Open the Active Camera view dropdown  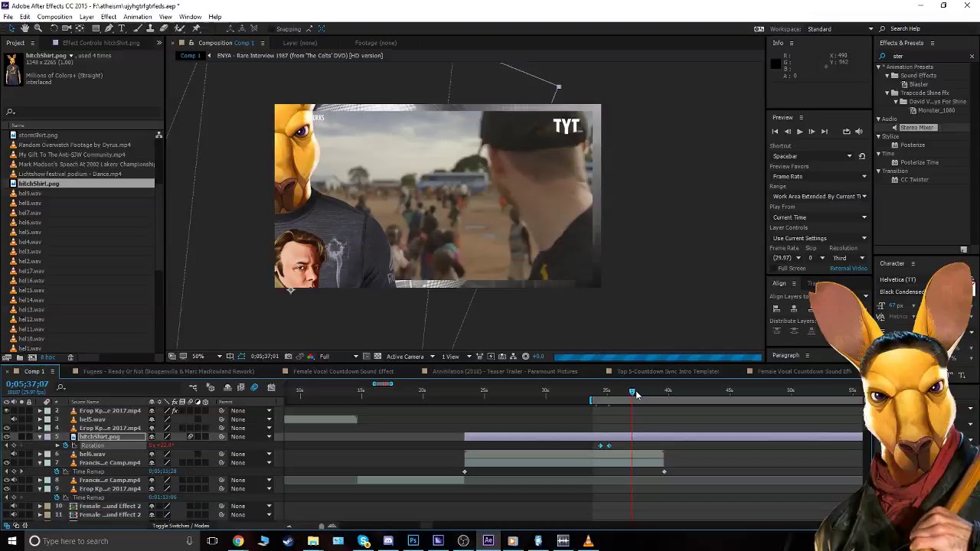[x=409, y=357]
